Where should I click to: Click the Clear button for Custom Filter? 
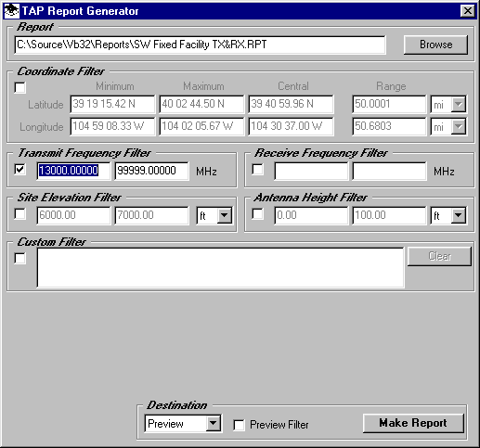(x=439, y=256)
